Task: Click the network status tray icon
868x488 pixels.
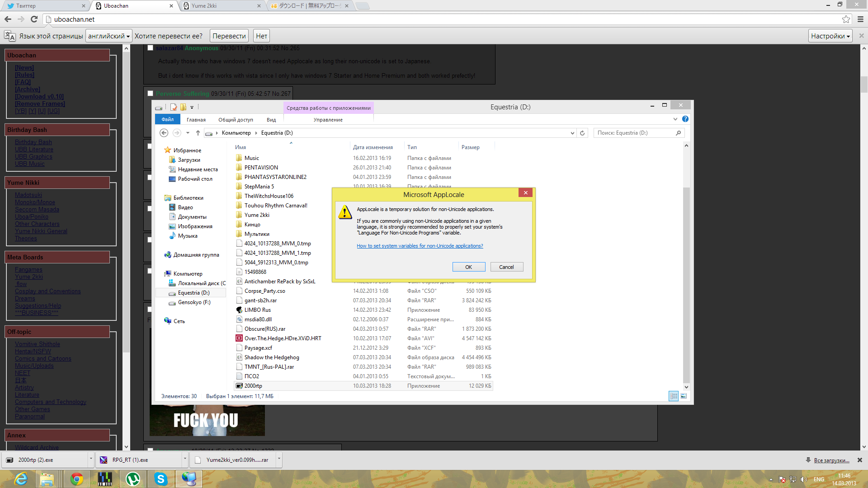Action: [x=793, y=479]
